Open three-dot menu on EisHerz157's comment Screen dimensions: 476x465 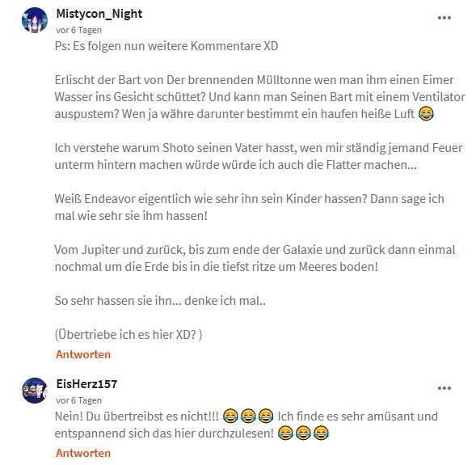[444, 388]
